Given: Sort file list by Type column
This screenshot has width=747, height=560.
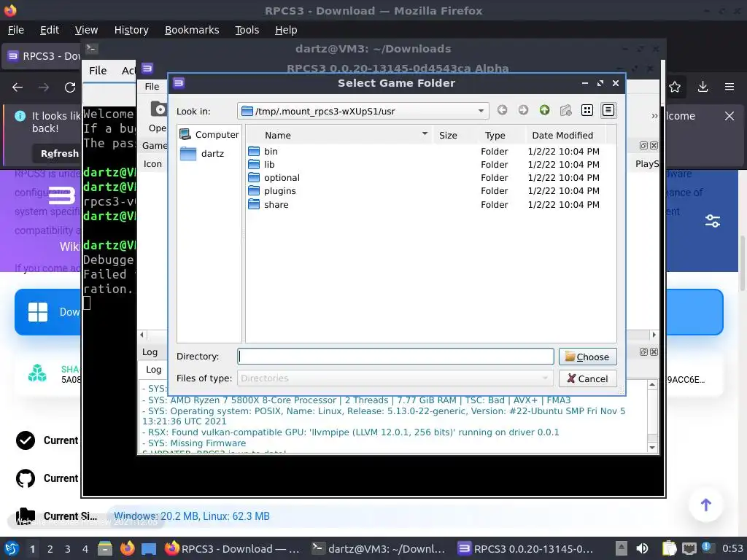Looking at the screenshot, I should coord(495,135).
